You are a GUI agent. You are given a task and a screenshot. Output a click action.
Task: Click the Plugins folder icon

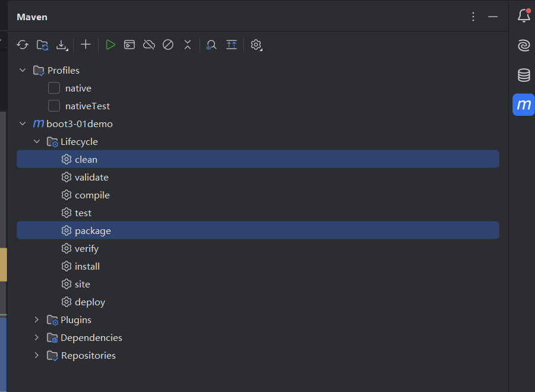(52, 320)
